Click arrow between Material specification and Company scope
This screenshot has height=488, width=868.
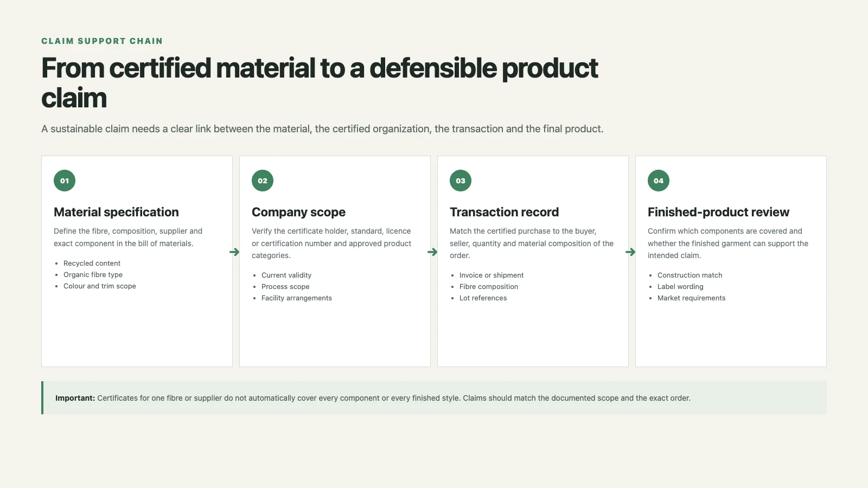[234, 252]
